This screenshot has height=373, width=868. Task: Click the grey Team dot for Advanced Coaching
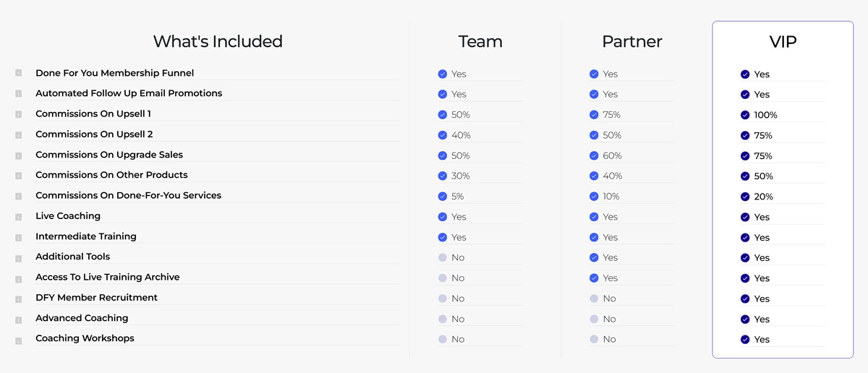click(443, 319)
